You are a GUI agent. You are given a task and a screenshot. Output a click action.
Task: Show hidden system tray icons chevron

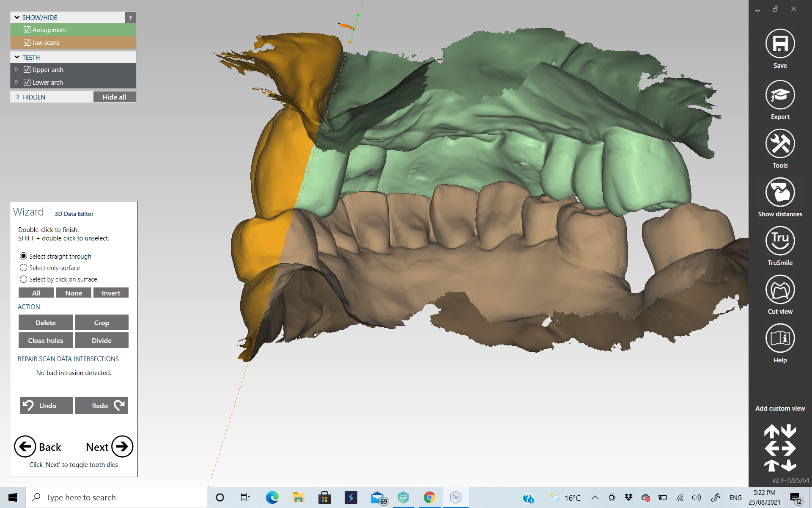coord(595,497)
